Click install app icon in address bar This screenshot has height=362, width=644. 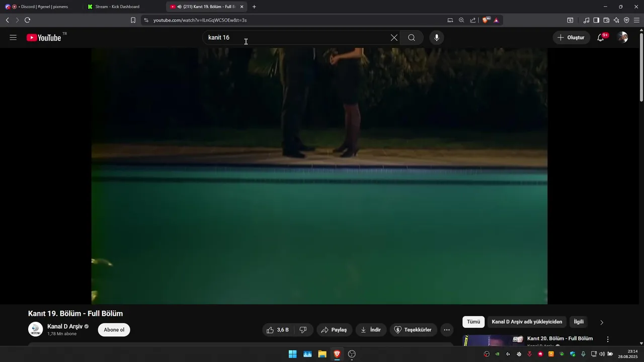(x=450, y=20)
